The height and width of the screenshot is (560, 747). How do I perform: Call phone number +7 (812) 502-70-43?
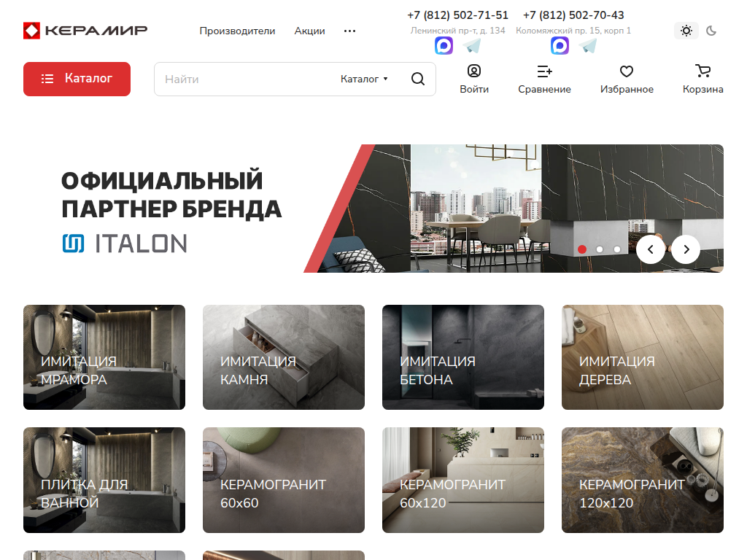[573, 15]
